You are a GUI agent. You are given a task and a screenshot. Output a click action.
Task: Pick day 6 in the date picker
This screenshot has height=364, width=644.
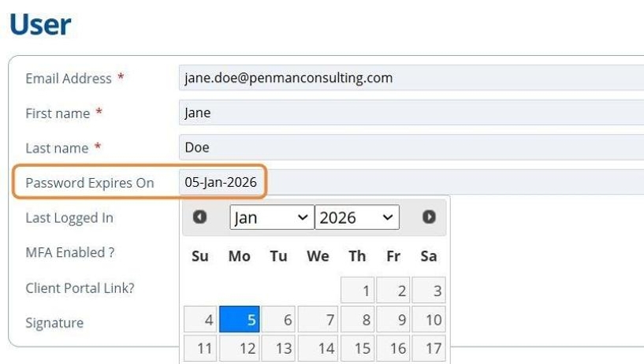coord(278,320)
